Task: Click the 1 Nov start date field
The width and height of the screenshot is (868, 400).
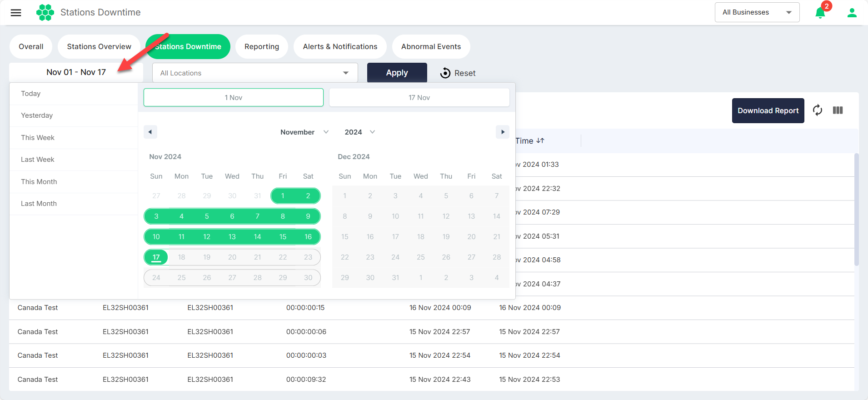Action: click(x=234, y=97)
